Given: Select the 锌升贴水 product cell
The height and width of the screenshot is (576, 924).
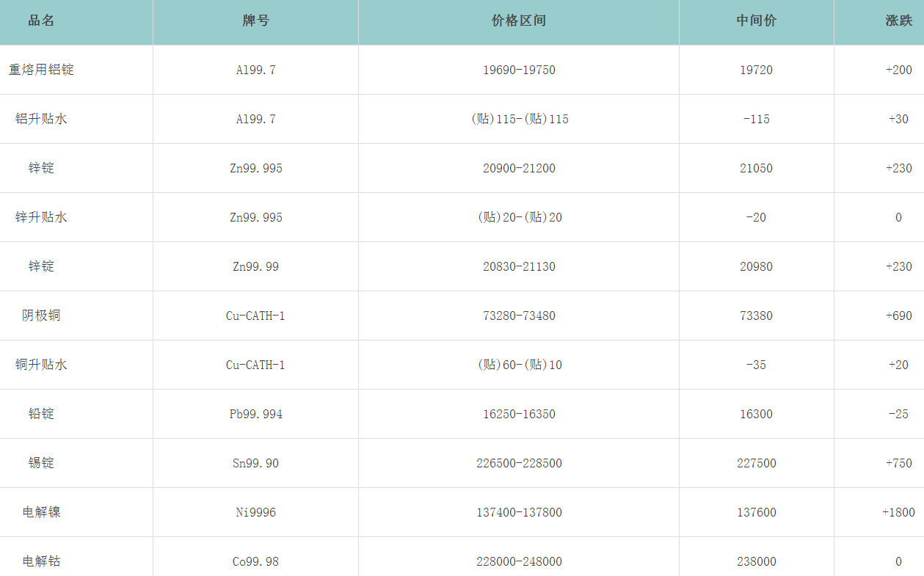Looking at the screenshot, I should point(41,217).
